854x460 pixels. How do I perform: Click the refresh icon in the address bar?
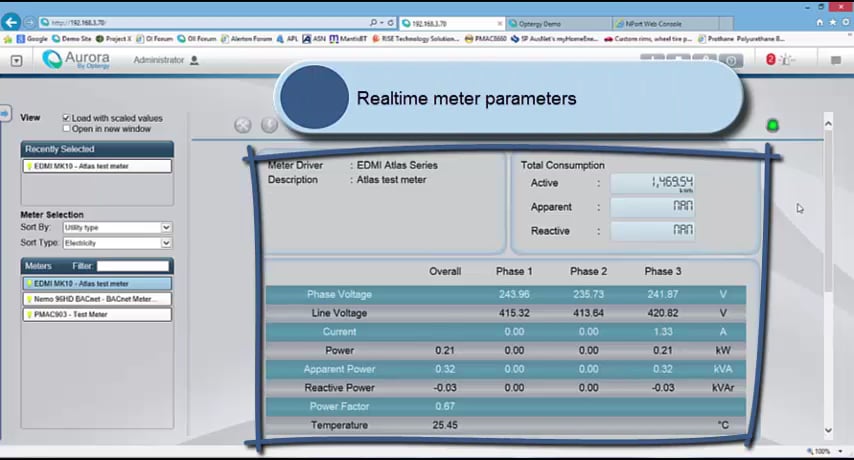click(391, 23)
